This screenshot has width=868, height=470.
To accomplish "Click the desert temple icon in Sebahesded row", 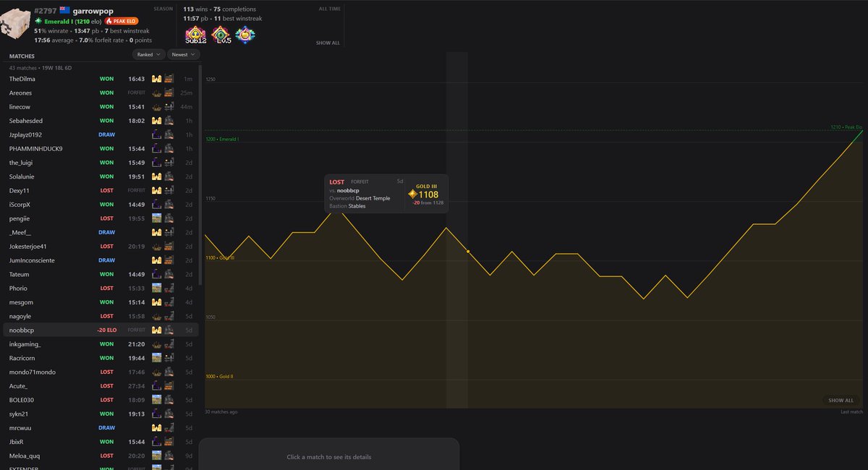I will (156, 121).
